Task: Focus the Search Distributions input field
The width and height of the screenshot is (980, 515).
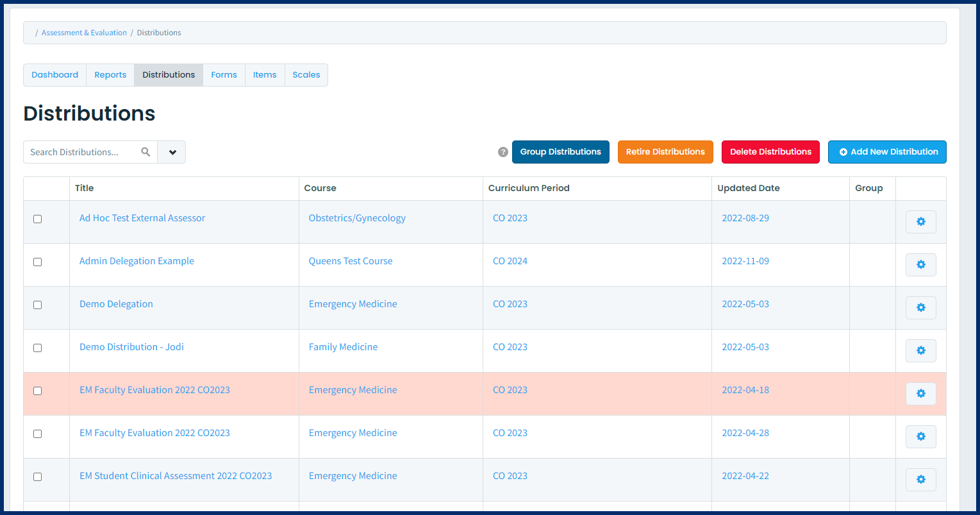Action: 80,152
